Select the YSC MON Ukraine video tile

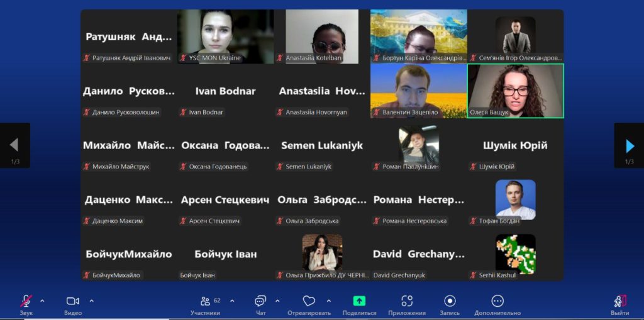point(225,36)
